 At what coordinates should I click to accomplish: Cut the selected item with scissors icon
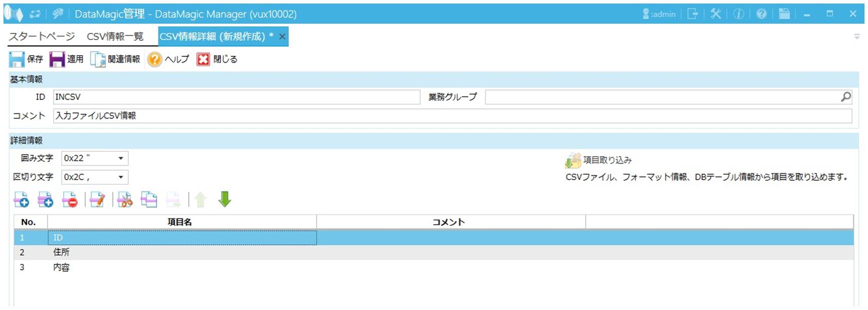pyautogui.click(x=125, y=199)
